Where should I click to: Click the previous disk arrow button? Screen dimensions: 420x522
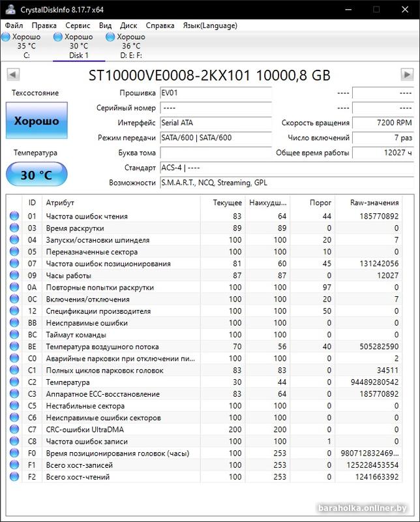click(13, 74)
